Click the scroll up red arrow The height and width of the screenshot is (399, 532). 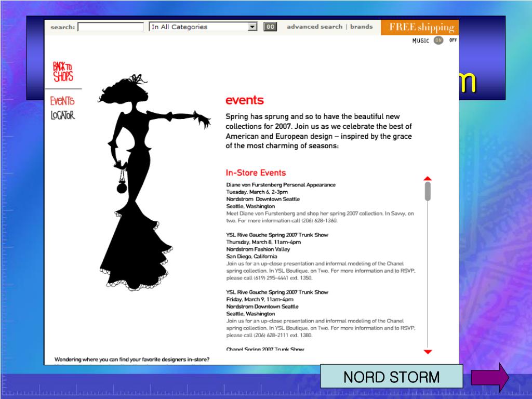coord(428,179)
